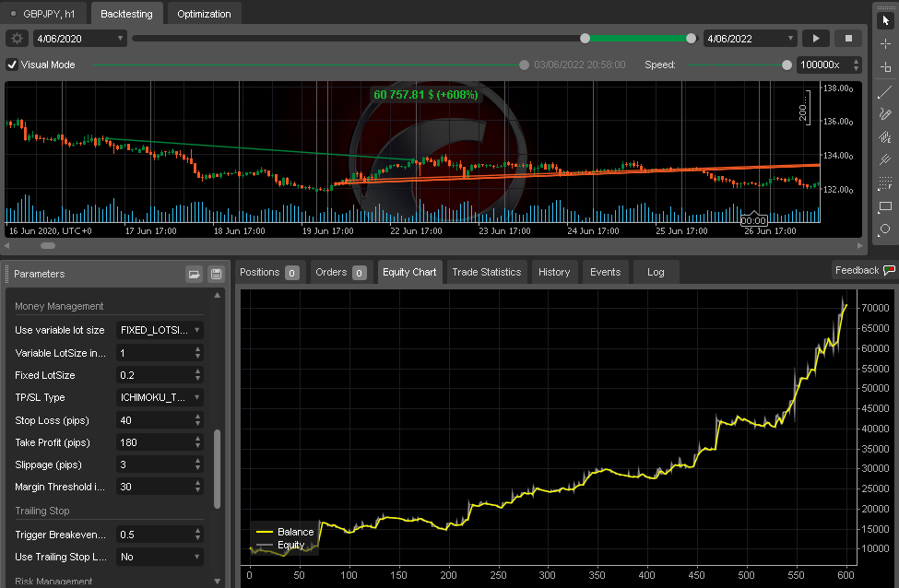The image size is (899, 588).
Task: Click the Variable LotSize stepper arrows
Action: coord(198,352)
